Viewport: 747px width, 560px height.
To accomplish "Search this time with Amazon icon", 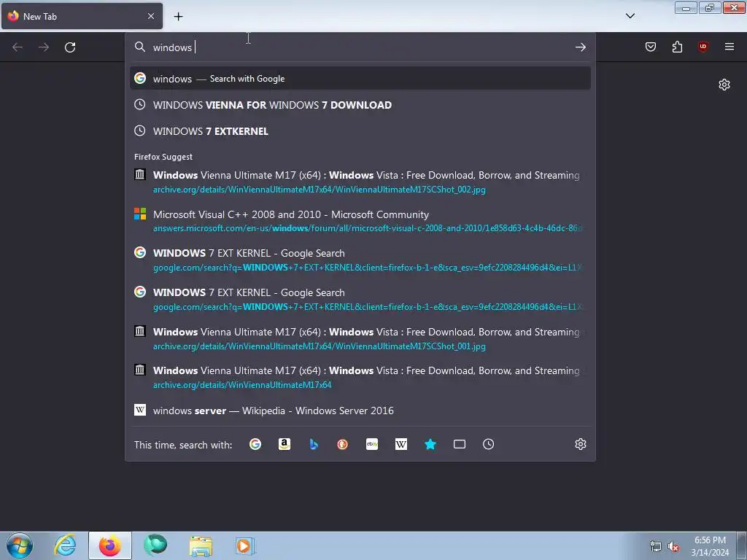I will 285,444.
